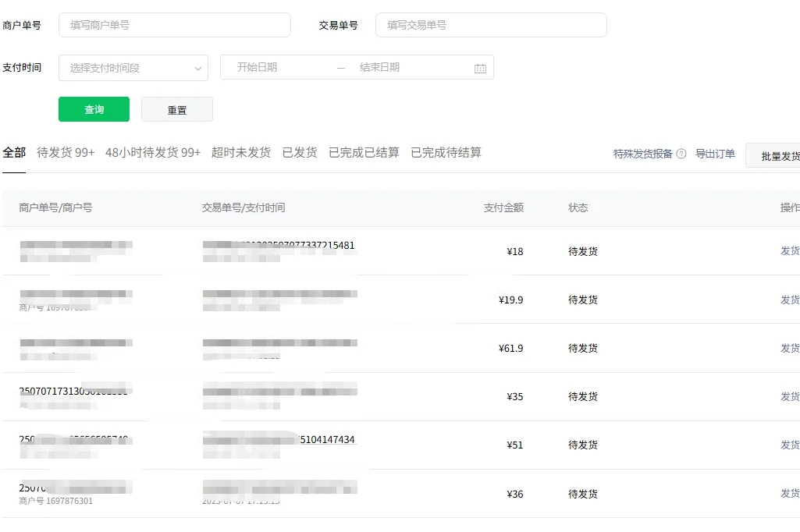
Task: Click the 批量发货 batch shipping button
Action: click(x=783, y=155)
